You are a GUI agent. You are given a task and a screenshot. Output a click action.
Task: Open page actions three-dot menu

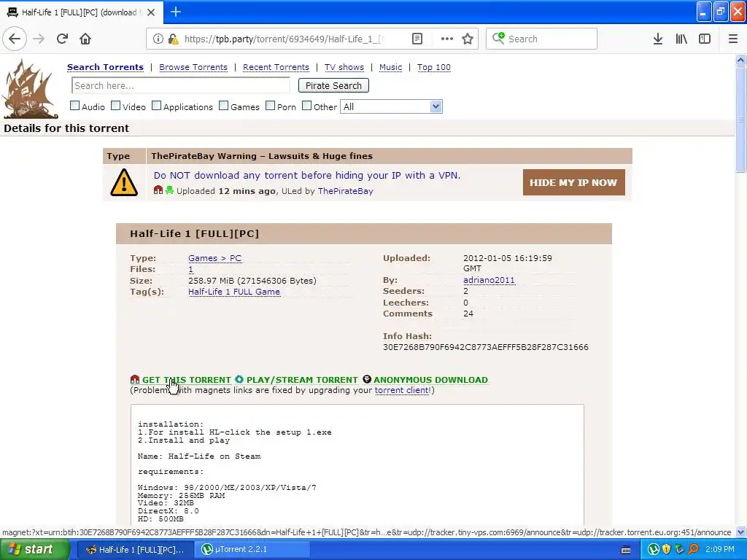[x=447, y=39]
